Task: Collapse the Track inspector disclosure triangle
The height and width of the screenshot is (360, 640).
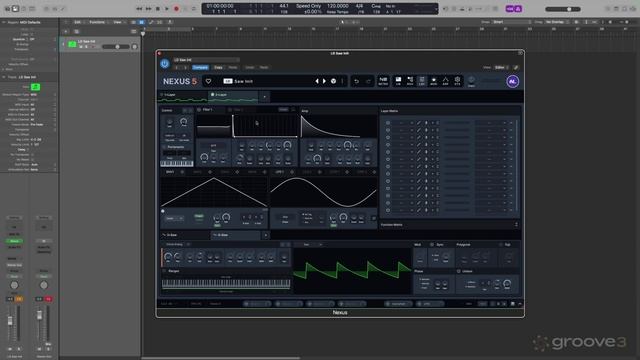Action: coord(4,77)
